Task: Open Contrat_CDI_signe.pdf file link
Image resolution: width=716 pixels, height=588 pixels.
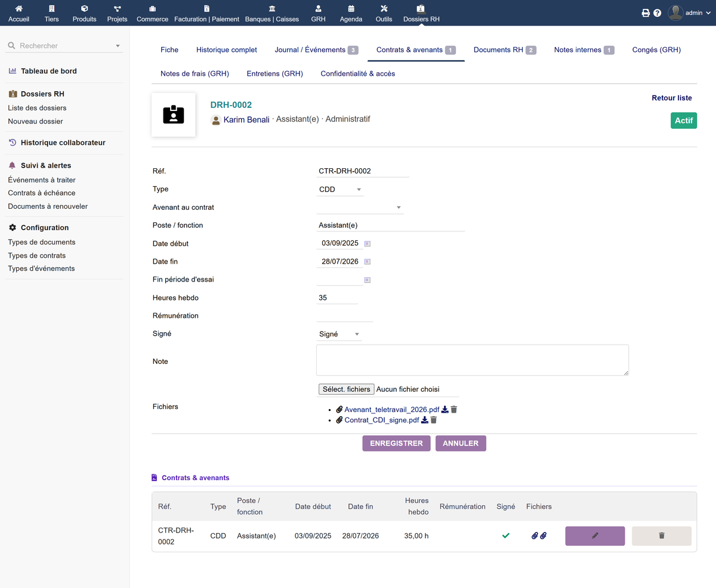Action: (382, 420)
